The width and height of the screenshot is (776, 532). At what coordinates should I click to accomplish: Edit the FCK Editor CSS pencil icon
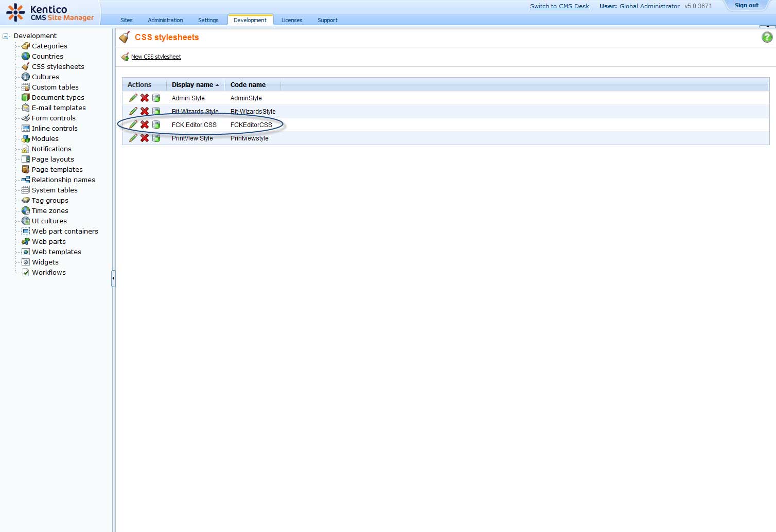pyautogui.click(x=133, y=125)
